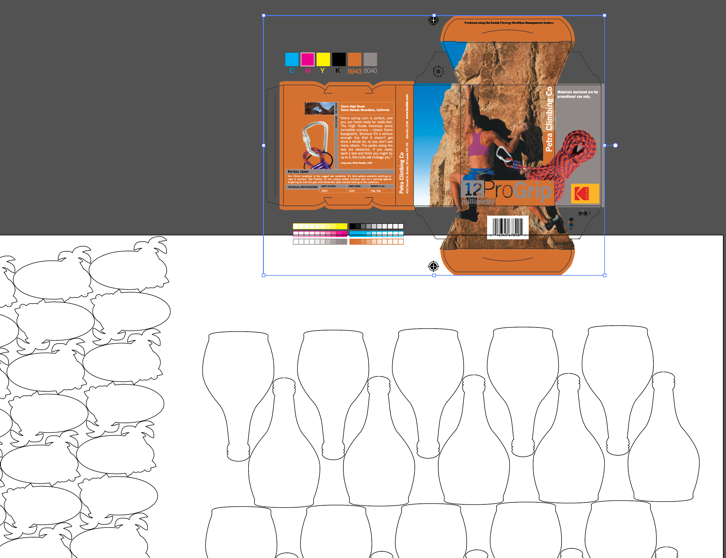Click the top registration crosshair mark
Image resolution: width=726 pixels, height=558 pixels.
[x=433, y=20]
